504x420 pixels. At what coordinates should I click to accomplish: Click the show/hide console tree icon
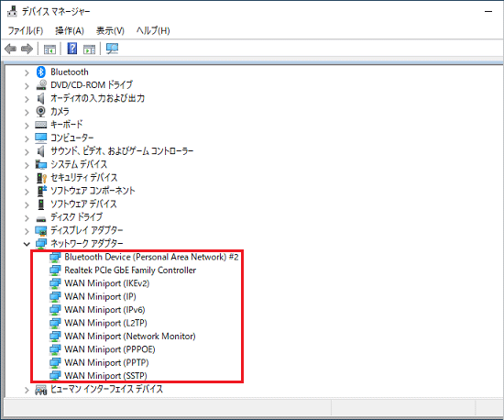(x=49, y=50)
